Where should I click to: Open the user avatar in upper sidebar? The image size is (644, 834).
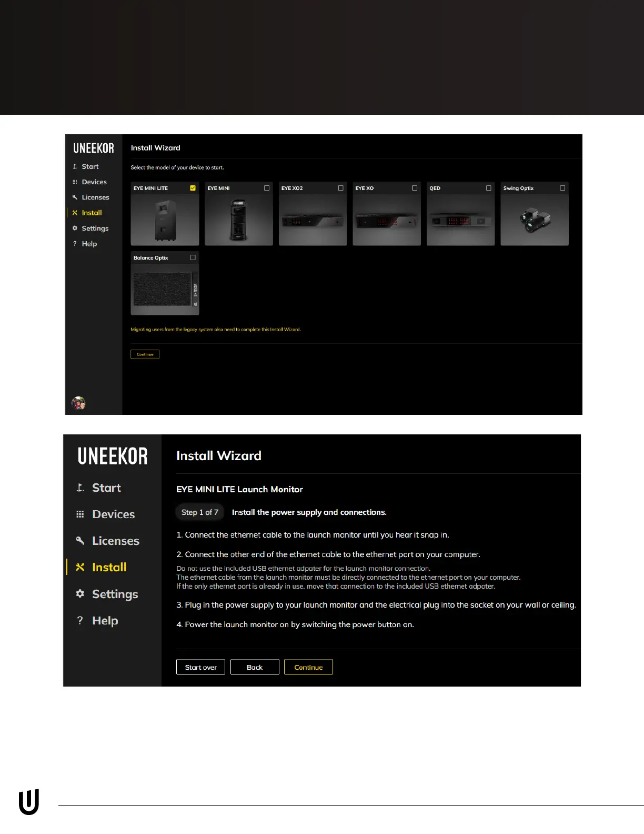[78, 403]
